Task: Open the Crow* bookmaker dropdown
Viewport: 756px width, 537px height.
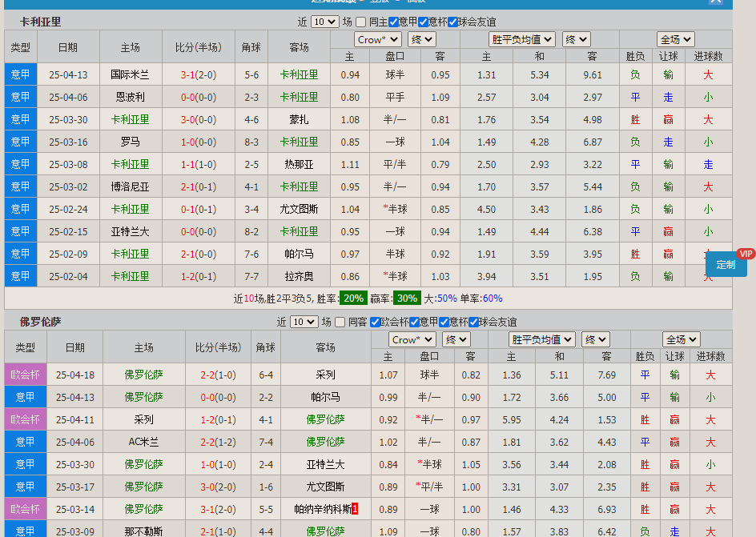Action: pyautogui.click(x=377, y=38)
